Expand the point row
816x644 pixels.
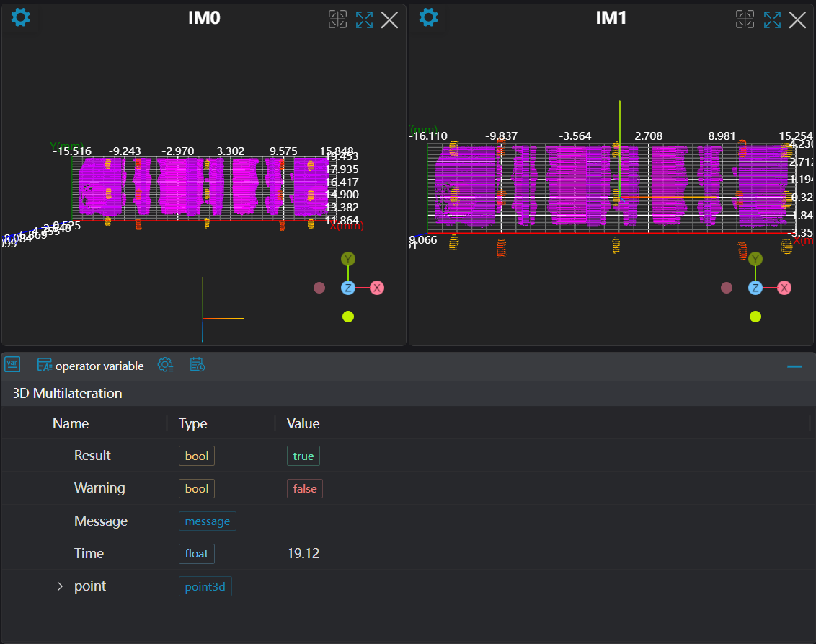point(61,586)
